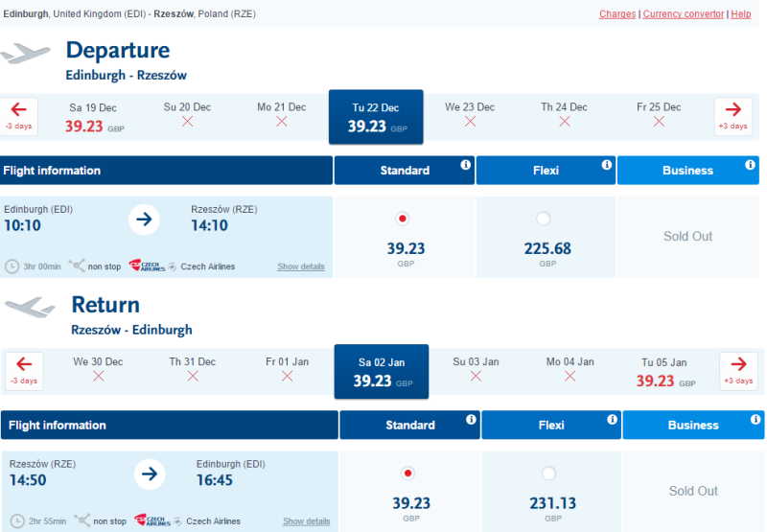Go back 3 days in departure dates

click(x=18, y=116)
